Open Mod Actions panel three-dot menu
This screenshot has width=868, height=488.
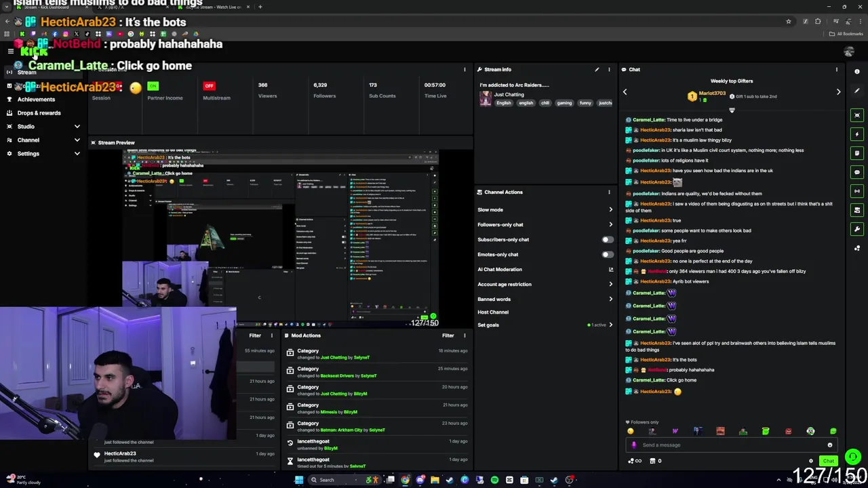point(465,335)
